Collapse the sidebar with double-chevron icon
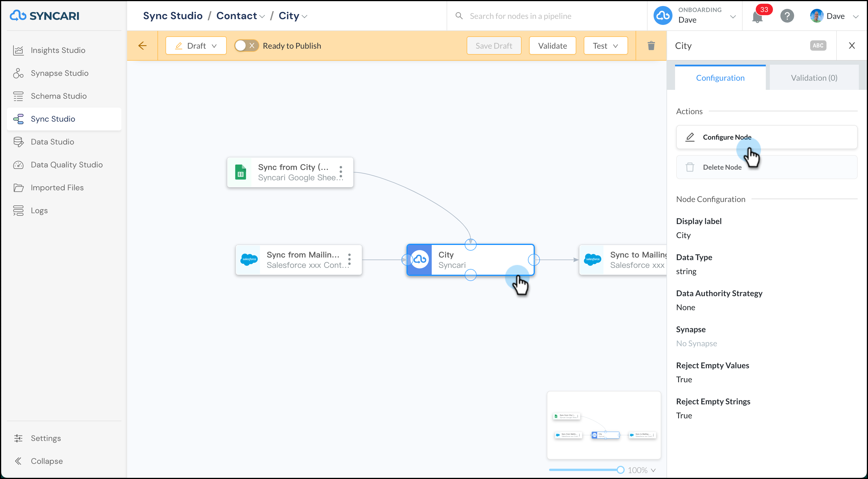Screen dimensions: 868x479 18,461
